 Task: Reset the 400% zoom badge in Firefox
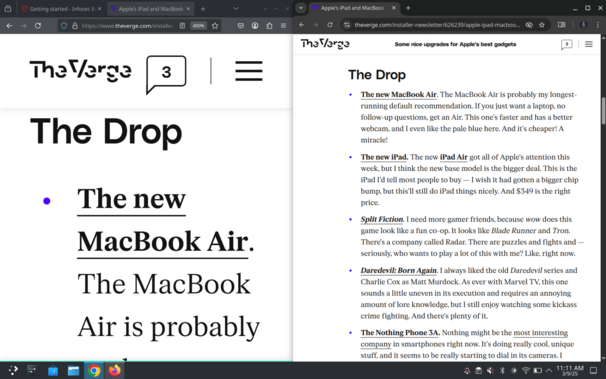tap(199, 25)
